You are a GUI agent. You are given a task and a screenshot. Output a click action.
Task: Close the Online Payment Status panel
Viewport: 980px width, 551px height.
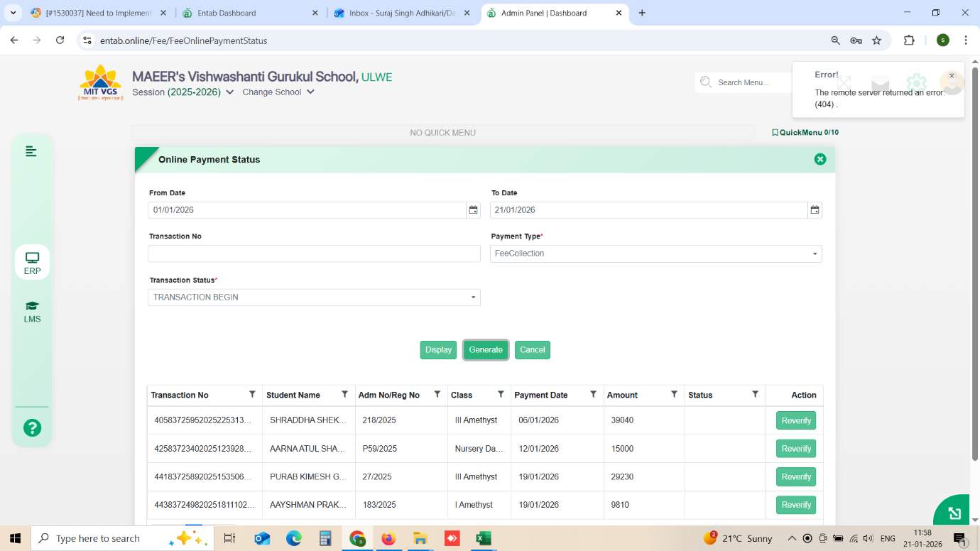click(820, 159)
